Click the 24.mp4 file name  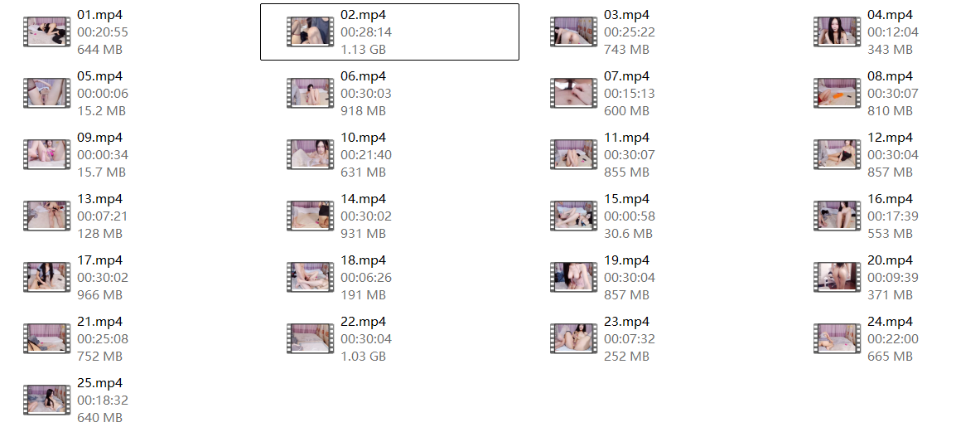891,322
